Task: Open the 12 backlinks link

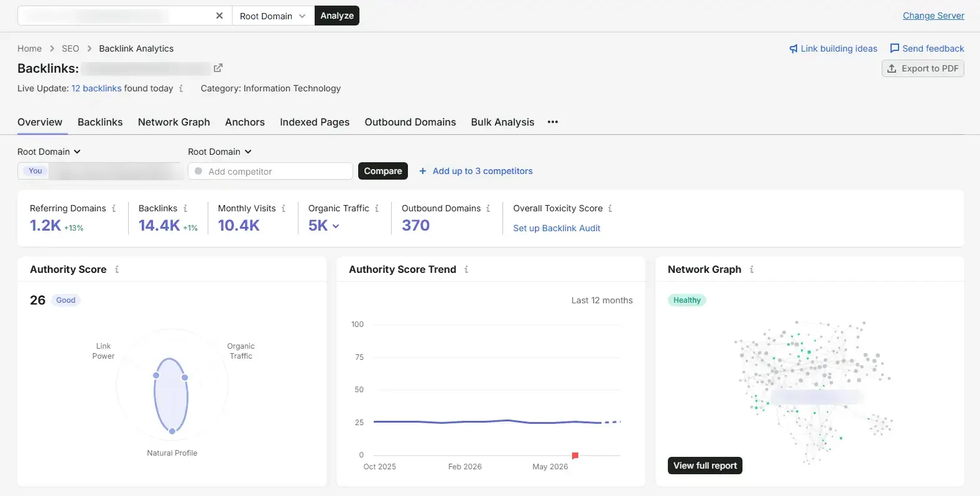Action: coord(96,88)
